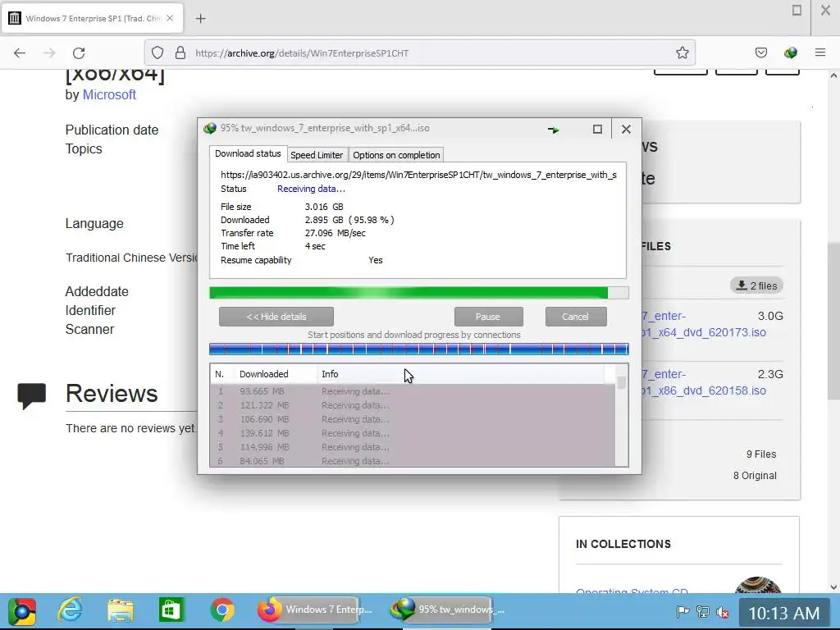This screenshot has width=840, height=630.
Task: Open Internet Explorer from the taskbar
Action: (71, 610)
